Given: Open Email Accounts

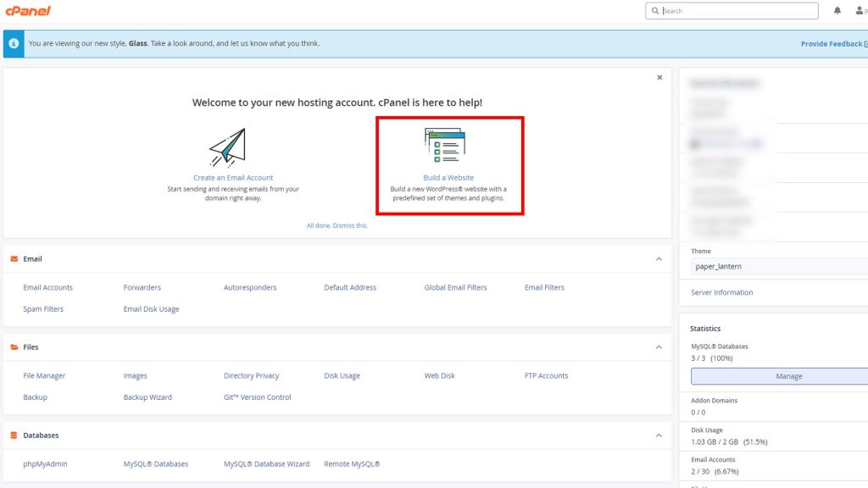Looking at the screenshot, I should tap(47, 288).
